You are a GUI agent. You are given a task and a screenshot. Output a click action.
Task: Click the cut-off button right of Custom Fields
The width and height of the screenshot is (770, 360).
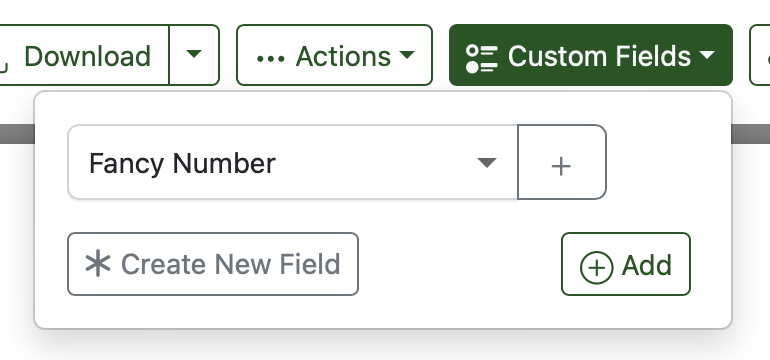coord(760,55)
